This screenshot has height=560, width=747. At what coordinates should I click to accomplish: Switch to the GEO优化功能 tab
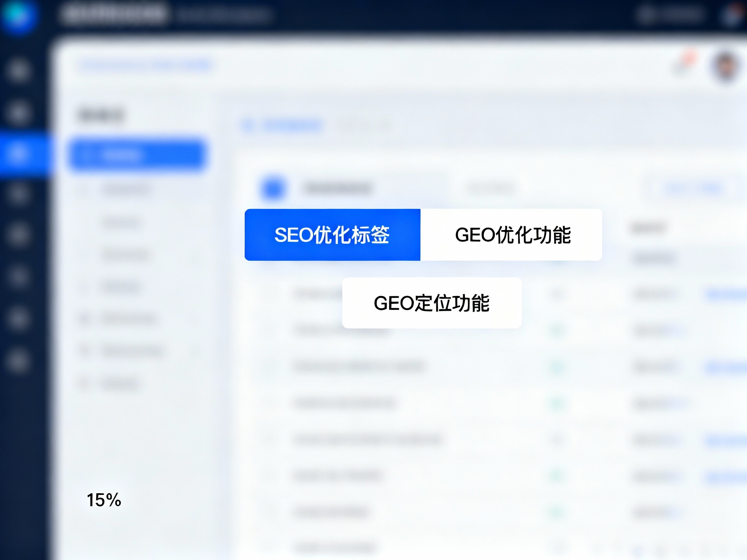click(513, 234)
